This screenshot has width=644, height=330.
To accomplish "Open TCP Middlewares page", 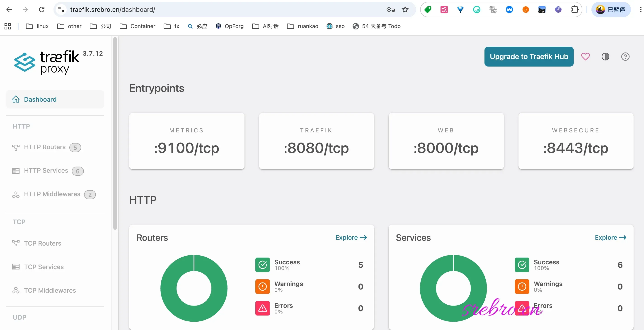I will (x=44, y=290).
